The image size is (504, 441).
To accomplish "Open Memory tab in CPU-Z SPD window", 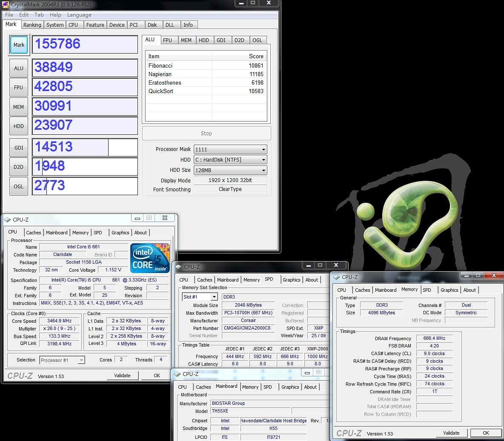I will 251,280.
